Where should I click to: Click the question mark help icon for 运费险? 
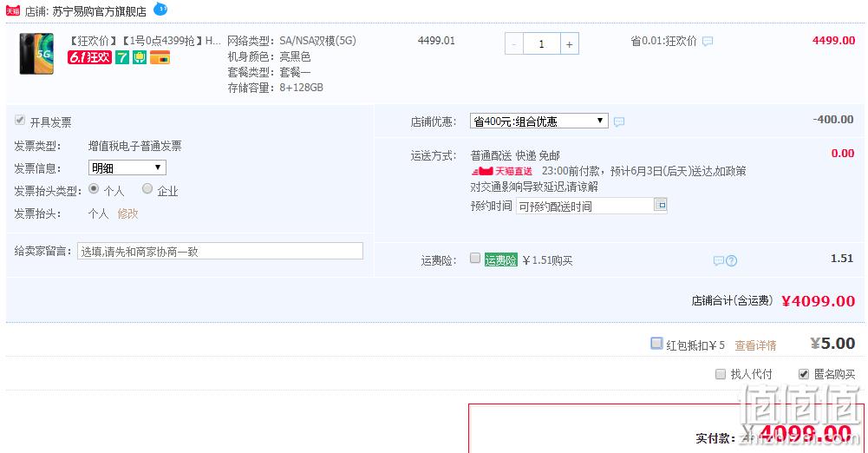click(731, 261)
